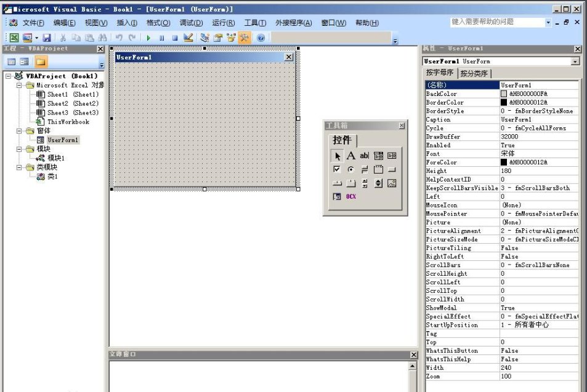Select the TextBox control in toolbox
The width and height of the screenshot is (587, 392).
click(x=364, y=156)
